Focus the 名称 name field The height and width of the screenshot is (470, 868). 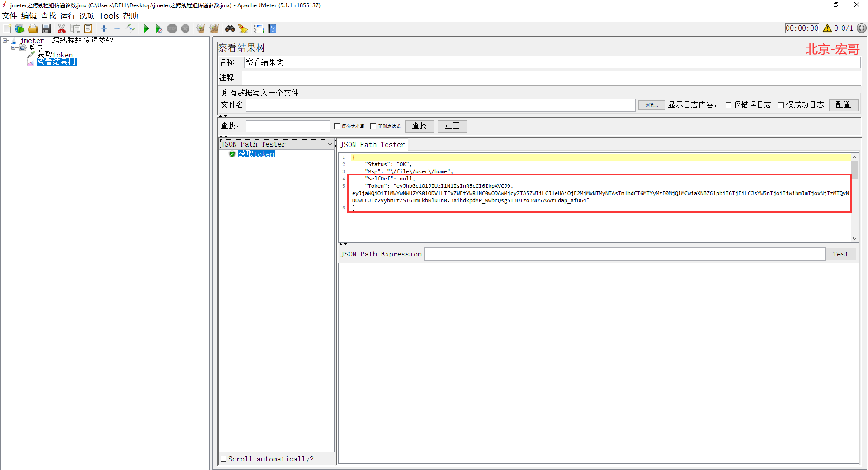[x=552, y=62]
